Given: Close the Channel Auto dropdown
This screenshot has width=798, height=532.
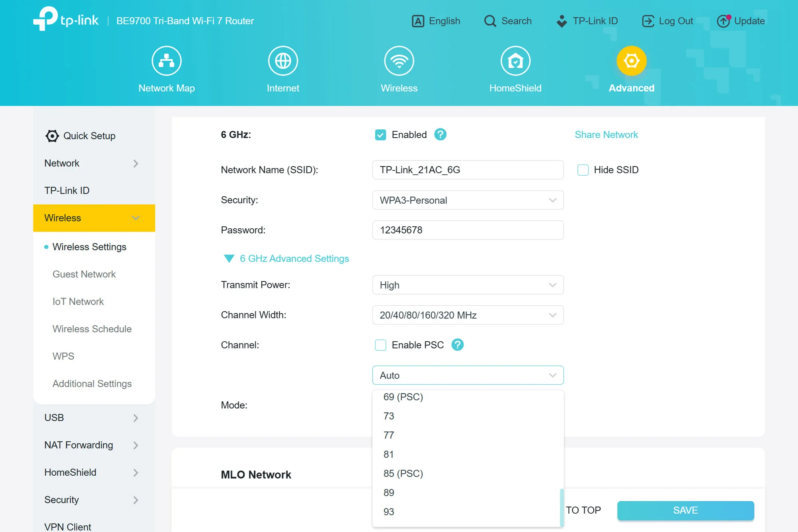Looking at the screenshot, I should tap(468, 375).
